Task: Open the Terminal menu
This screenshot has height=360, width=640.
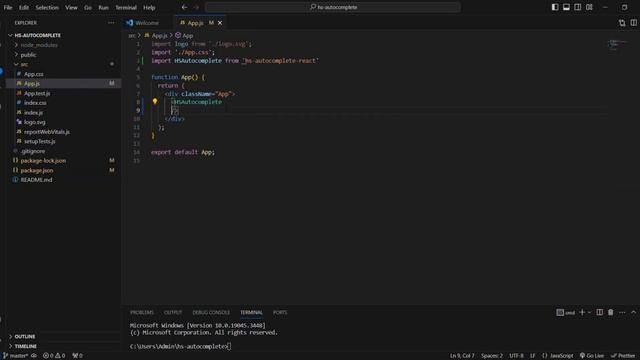Action: 126,7
